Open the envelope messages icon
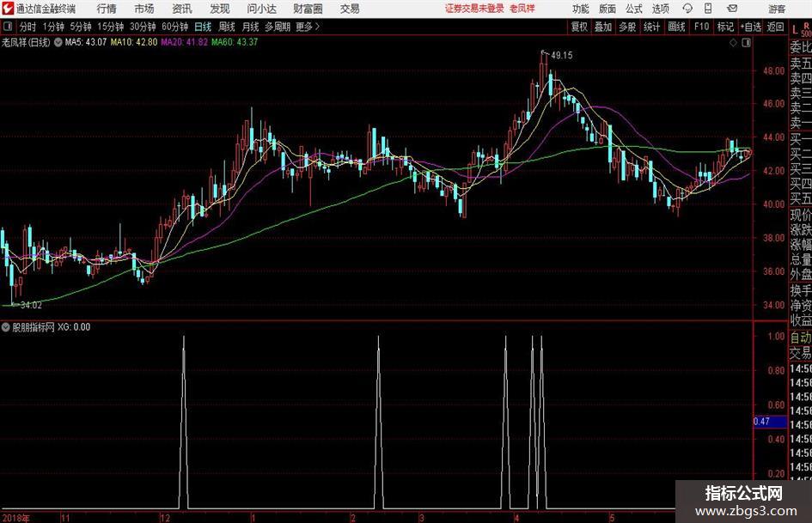Viewport: 812px width, 523px height. pyautogui.click(x=732, y=9)
